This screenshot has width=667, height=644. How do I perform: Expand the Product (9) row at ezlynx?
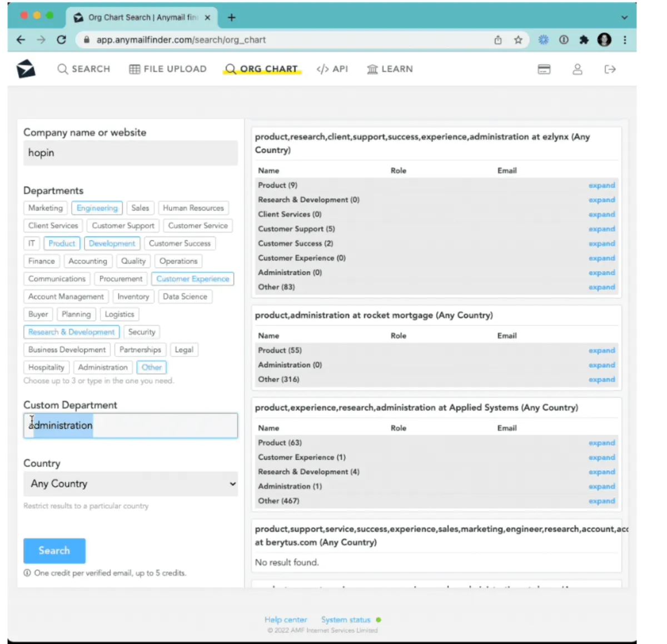(x=602, y=186)
